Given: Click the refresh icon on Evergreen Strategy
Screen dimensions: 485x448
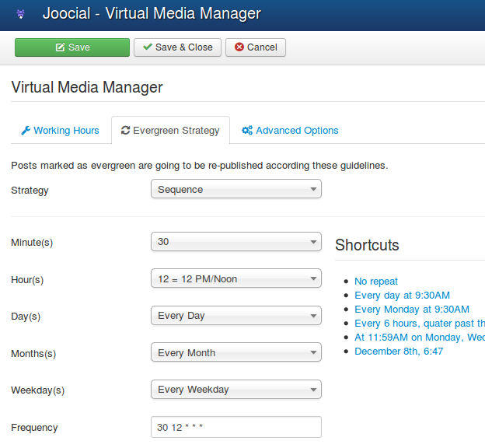Looking at the screenshot, I should point(125,131).
